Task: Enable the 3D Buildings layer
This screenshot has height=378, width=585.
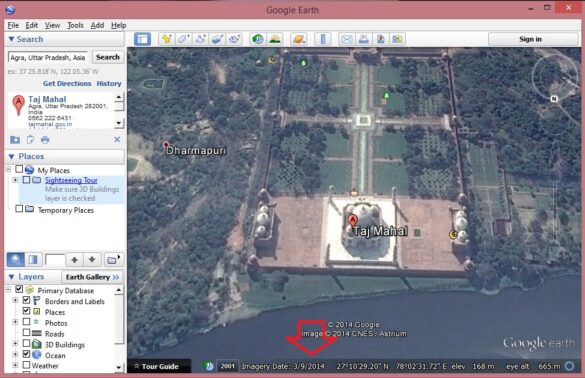Action: [26, 343]
